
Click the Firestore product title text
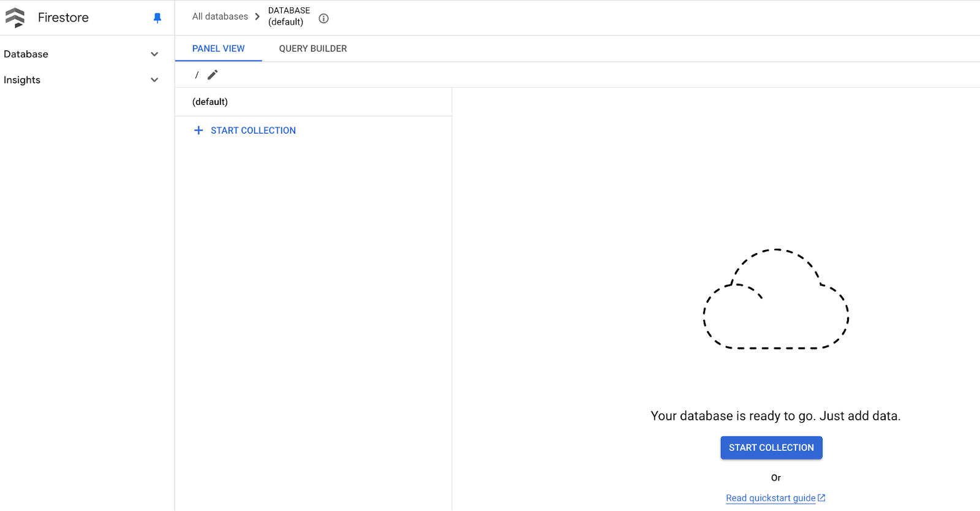pos(63,18)
